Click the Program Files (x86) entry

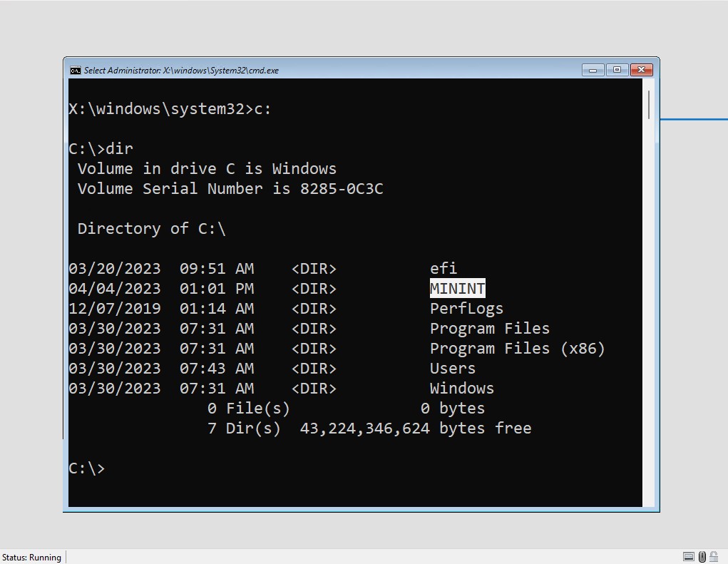517,349
